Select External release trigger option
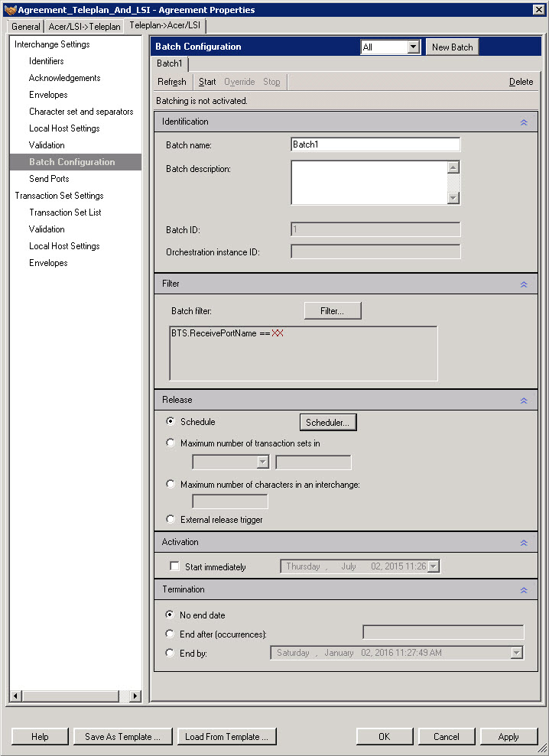 pos(170,519)
